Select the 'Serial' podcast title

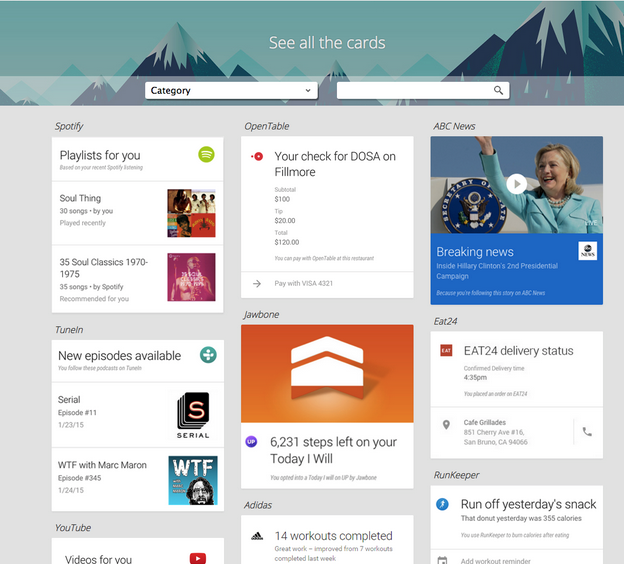[69, 399]
